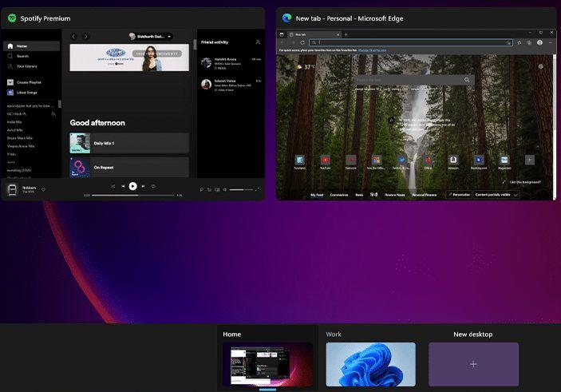
Task: Select India Mix playlist in sidebar
Action: point(14,122)
